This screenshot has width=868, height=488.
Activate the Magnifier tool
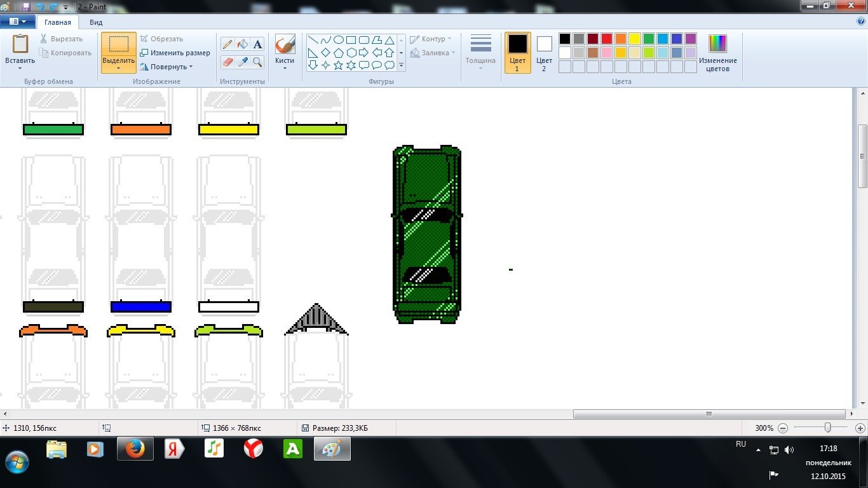[x=257, y=62]
